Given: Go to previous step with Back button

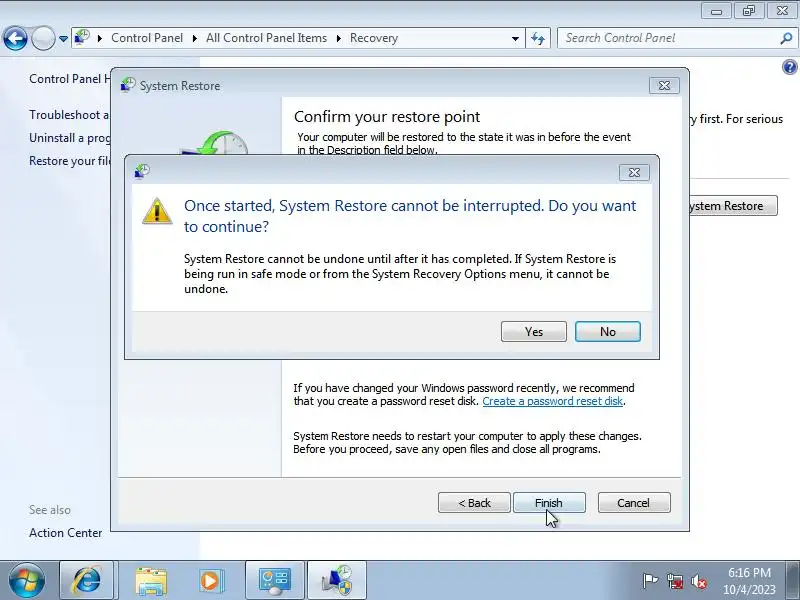Looking at the screenshot, I should tap(474, 503).
